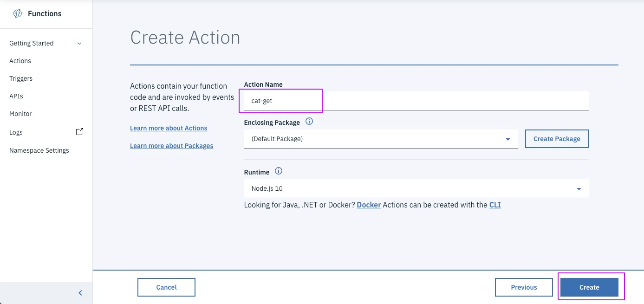
Task: Open the Runtime Node.js 10 dropdown
Action: click(416, 189)
